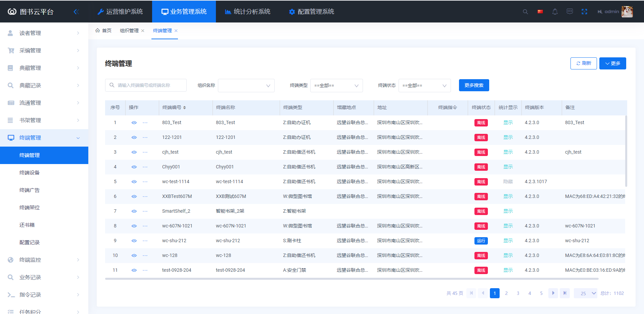Open 终端设备 submenu item
The height and width of the screenshot is (314, 644).
point(44,173)
